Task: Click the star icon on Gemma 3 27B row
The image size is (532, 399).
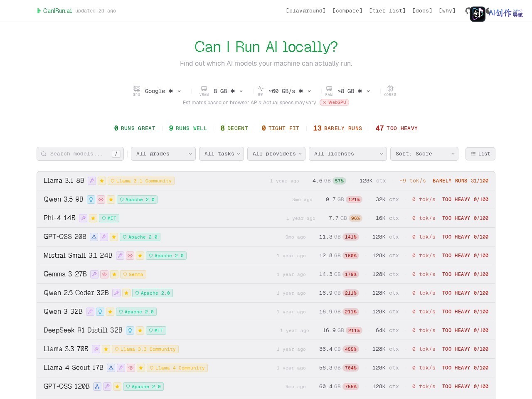Action: click(x=114, y=274)
